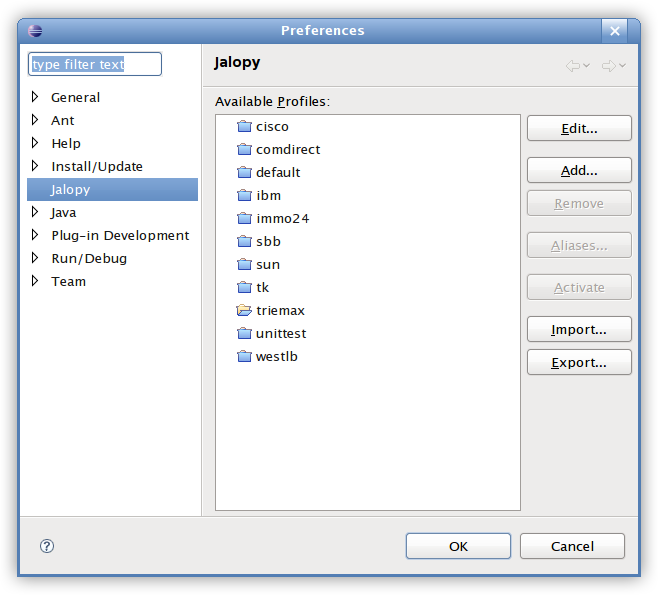658x595 pixels.
Task: Click the sun profile folder icon
Action: pos(244,265)
